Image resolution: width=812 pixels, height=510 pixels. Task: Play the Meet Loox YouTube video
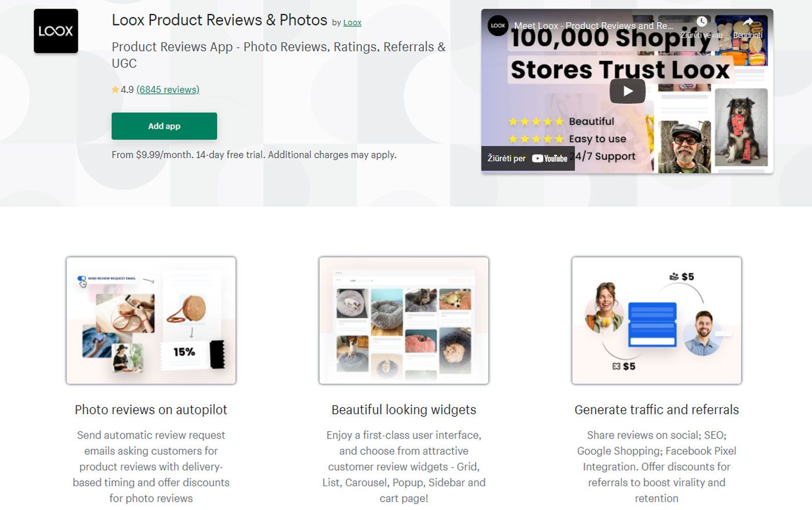click(x=627, y=91)
